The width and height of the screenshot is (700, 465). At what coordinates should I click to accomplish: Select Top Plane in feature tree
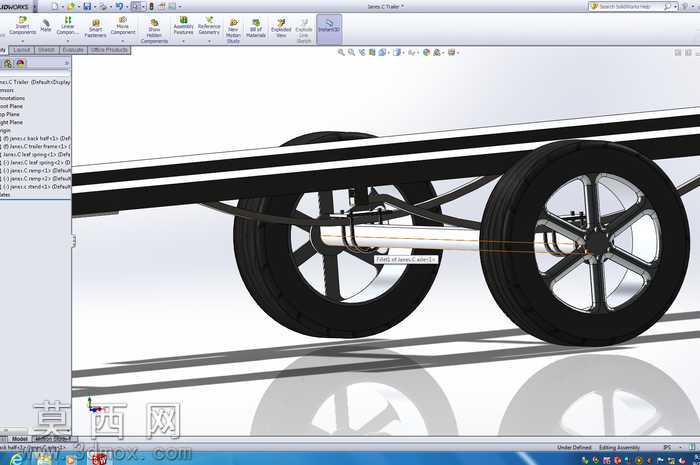(11, 114)
